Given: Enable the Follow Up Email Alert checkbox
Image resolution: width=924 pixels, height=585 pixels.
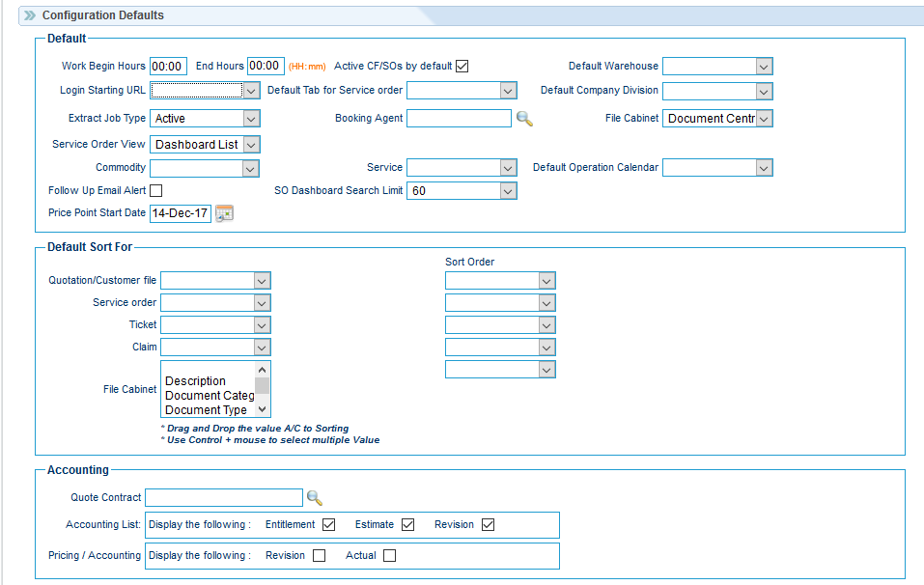Looking at the screenshot, I should [156, 191].
